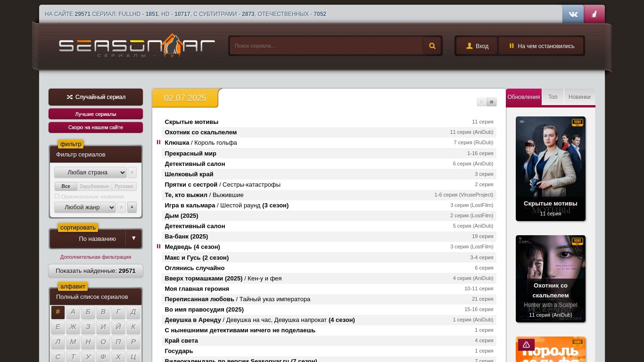The width and height of the screenshot is (644, 362).
Task: Select the Зарубежные filter option
Action: pyautogui.click(x=94, y=187)
